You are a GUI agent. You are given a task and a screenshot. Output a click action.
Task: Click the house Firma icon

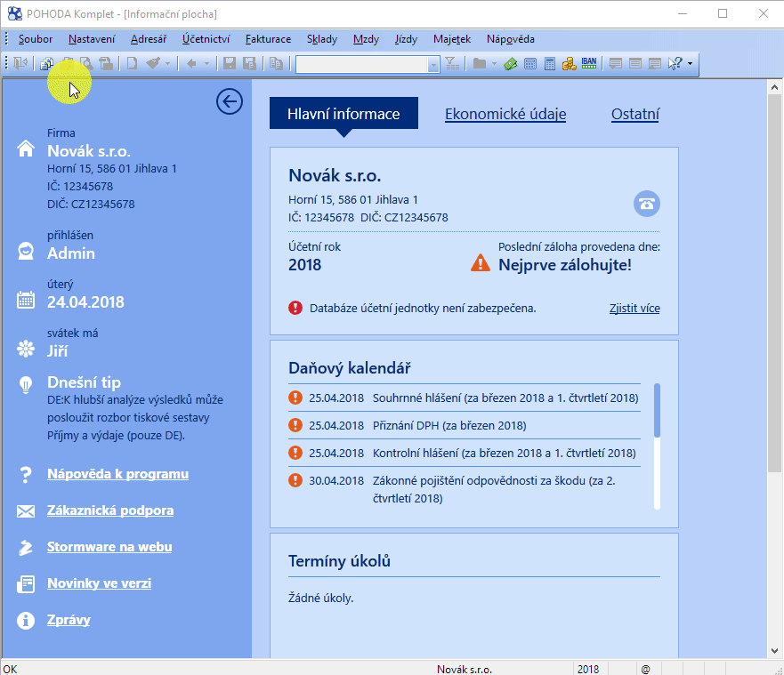tap(26, 149)
